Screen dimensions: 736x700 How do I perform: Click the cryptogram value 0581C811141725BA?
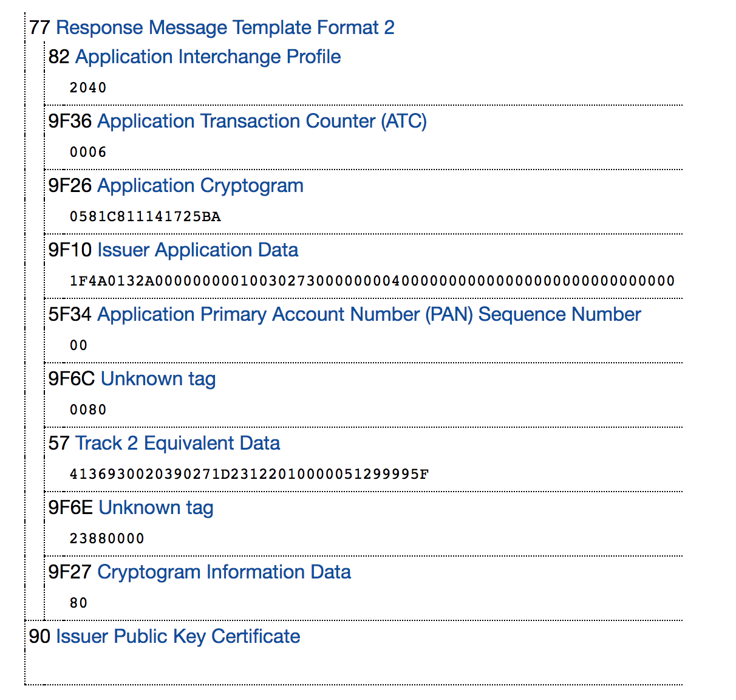[145, 217]
